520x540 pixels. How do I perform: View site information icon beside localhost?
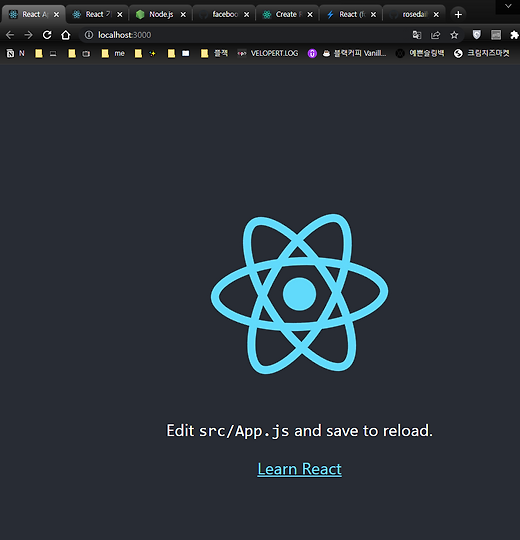[89, 35]
